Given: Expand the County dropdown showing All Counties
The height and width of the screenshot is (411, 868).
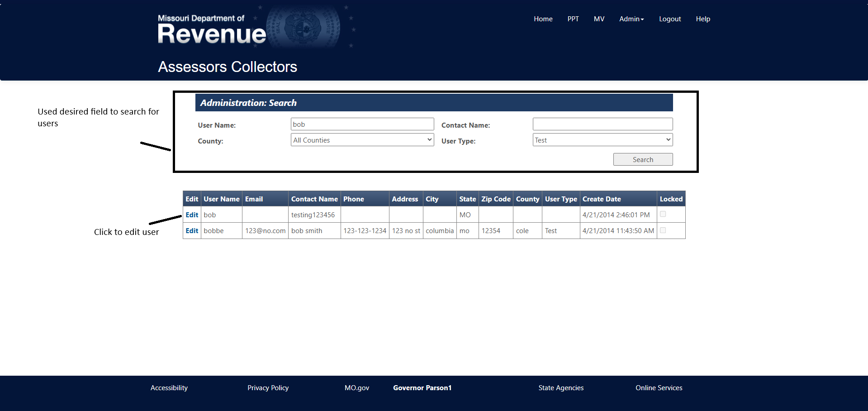Looking at the screenshot, I should pos(362,140).
